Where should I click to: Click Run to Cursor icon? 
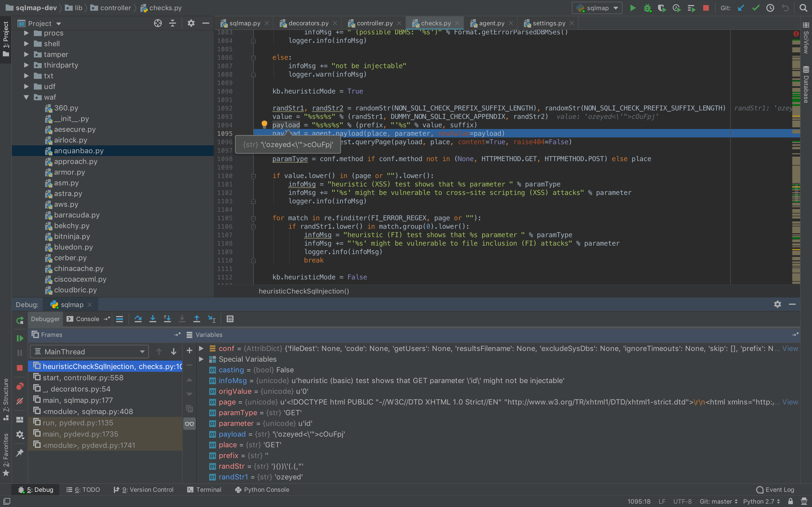pyautogui.click(x=211, y=319)
